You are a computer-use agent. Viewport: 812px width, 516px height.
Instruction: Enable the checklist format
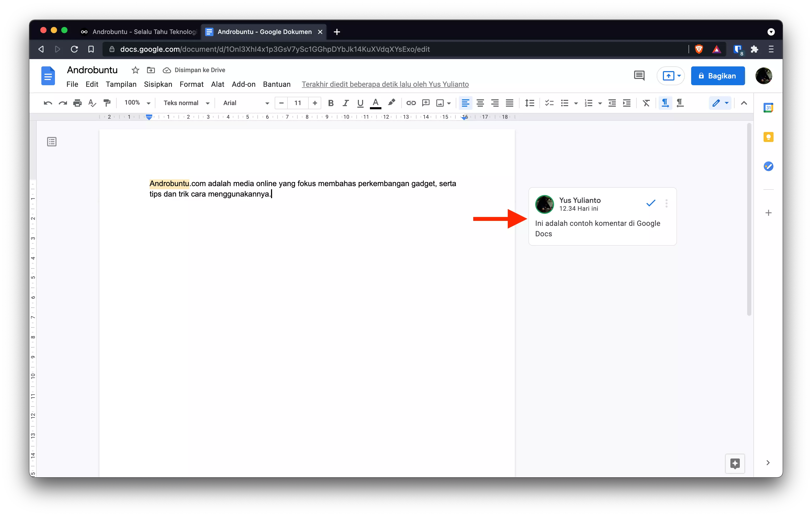[549, 103]
